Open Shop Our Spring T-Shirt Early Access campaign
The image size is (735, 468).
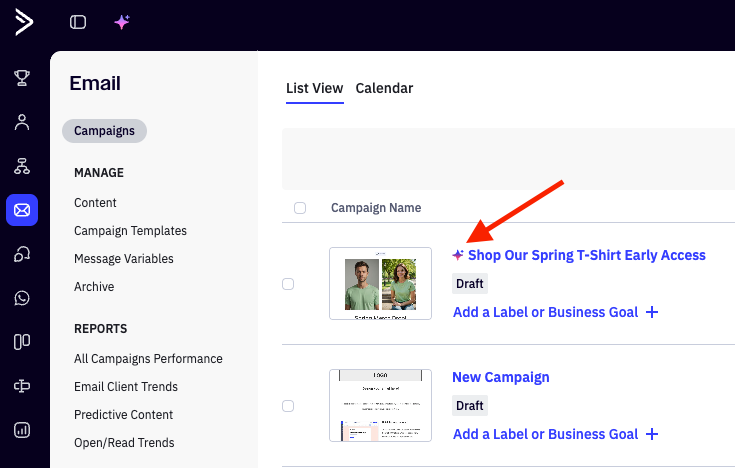point(587,255)
